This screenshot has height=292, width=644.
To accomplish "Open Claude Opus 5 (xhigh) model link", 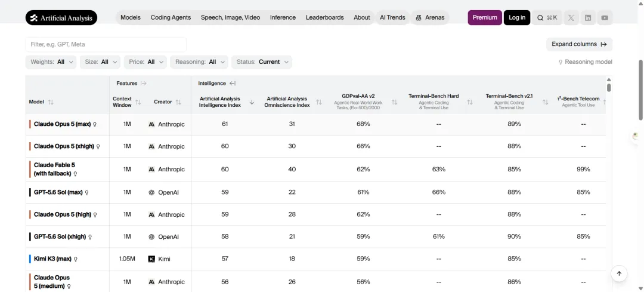I will coord(64,146).
